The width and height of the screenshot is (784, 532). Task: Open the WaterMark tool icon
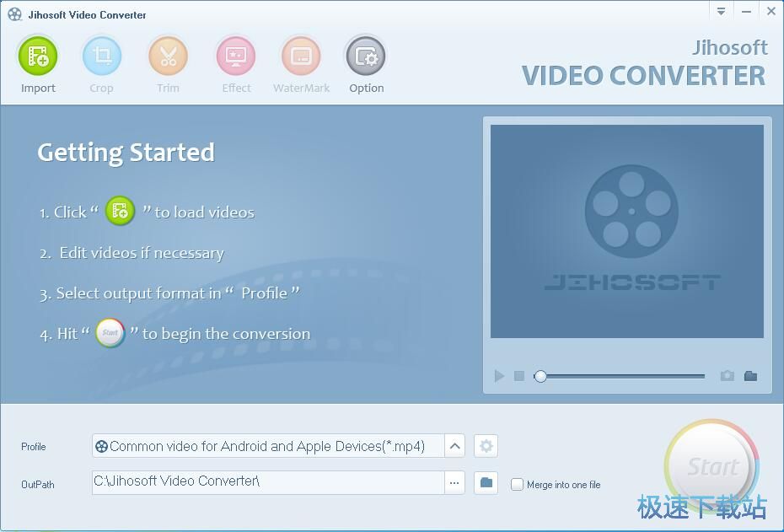tap(300, 56)
